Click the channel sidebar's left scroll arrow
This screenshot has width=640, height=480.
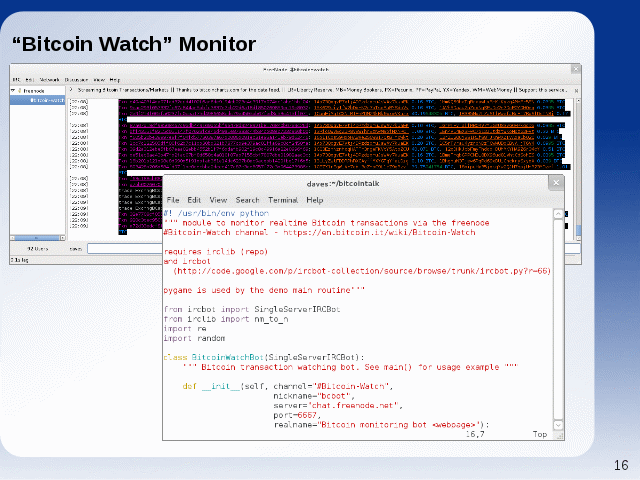12,238
